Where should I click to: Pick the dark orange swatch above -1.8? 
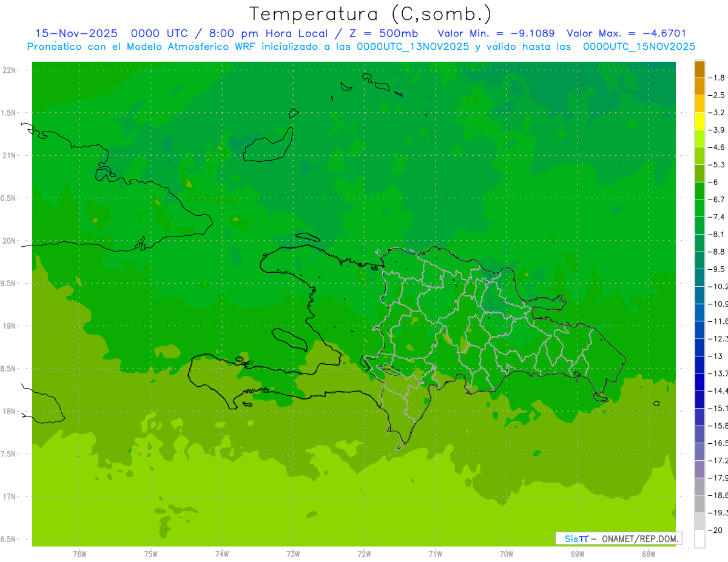(x=699, y=69)
